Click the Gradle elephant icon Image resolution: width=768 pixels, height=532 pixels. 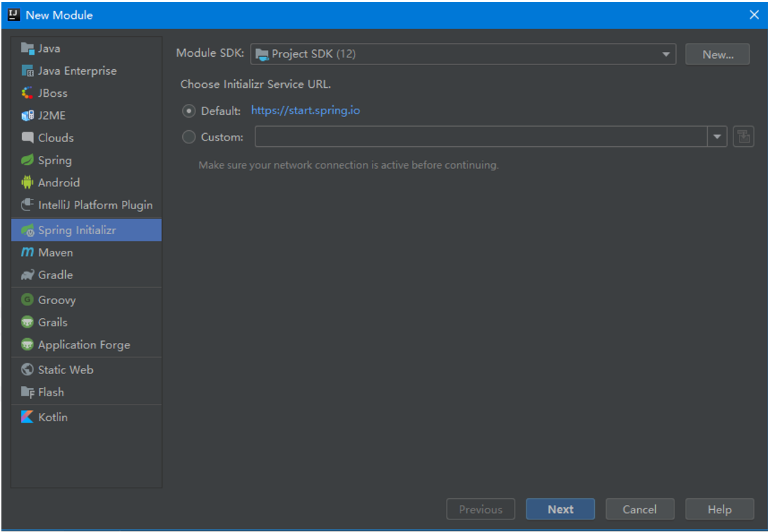pos(28,275)
